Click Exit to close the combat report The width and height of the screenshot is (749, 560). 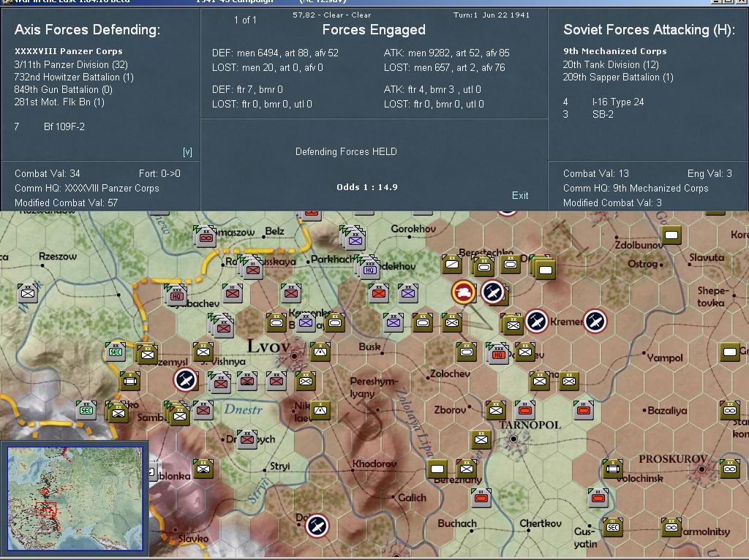tap(520, 195)
